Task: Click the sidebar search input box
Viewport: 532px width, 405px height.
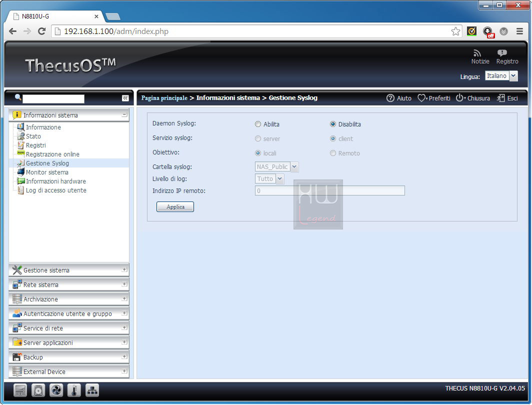Action: pos(53,98)
